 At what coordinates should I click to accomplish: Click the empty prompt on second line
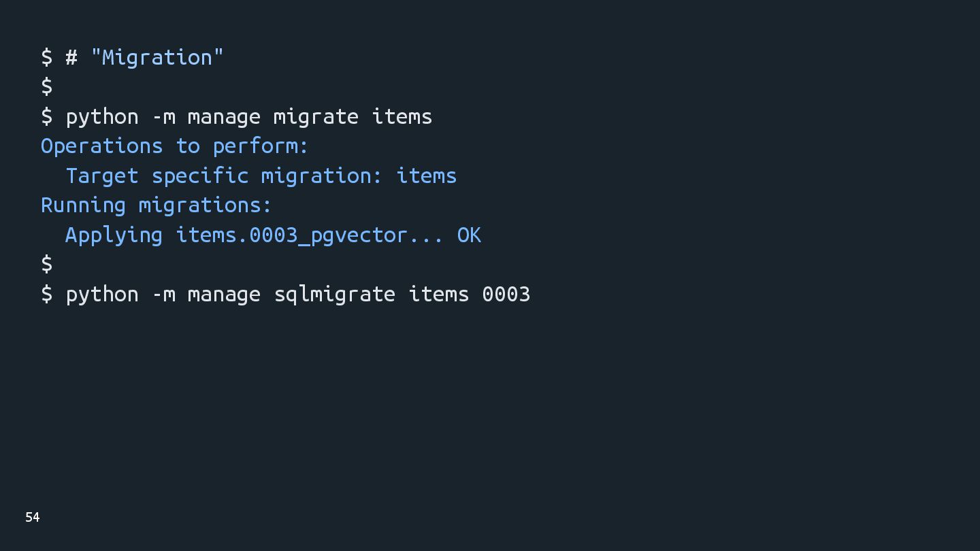[x=46, y=86]
